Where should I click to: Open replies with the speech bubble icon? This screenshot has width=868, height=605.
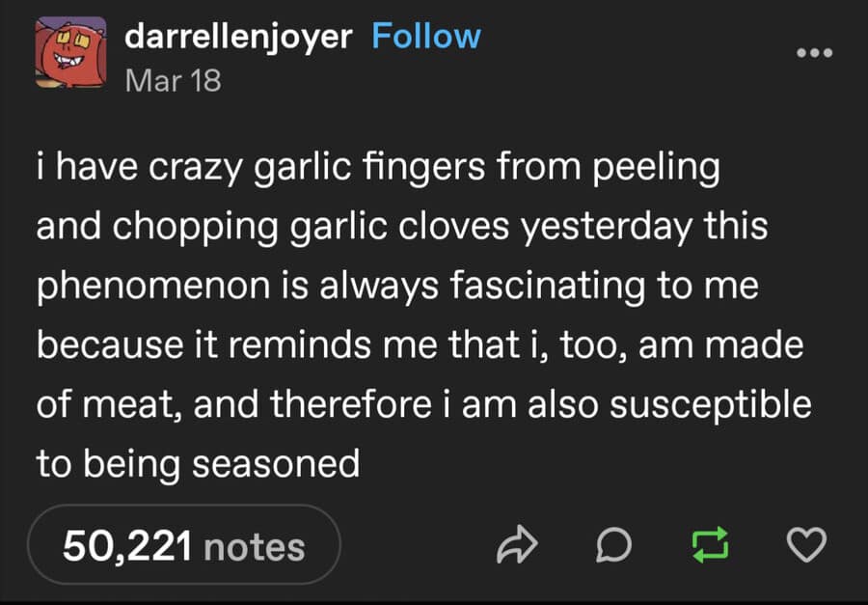[615, 545]
